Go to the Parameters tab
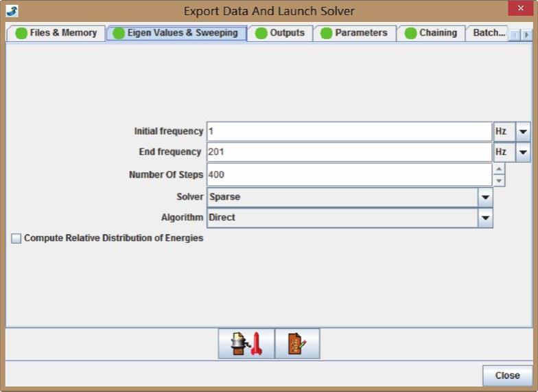538x392 pixels. (354, 33)
